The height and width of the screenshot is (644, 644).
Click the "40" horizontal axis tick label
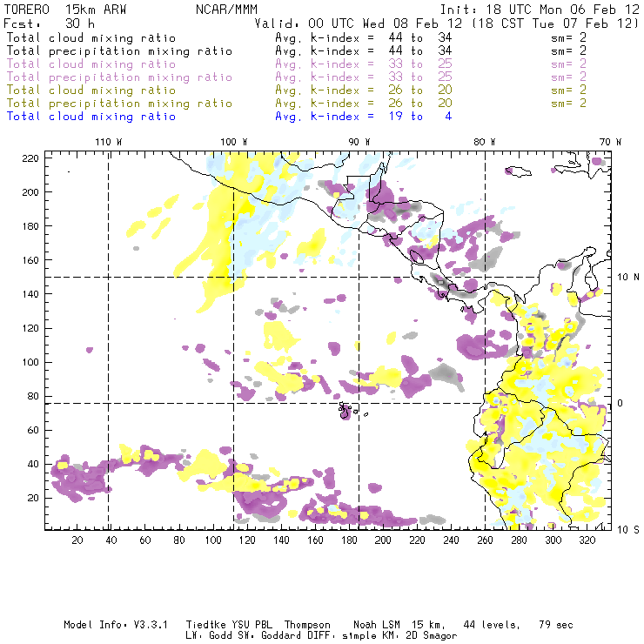pos(111,540)
